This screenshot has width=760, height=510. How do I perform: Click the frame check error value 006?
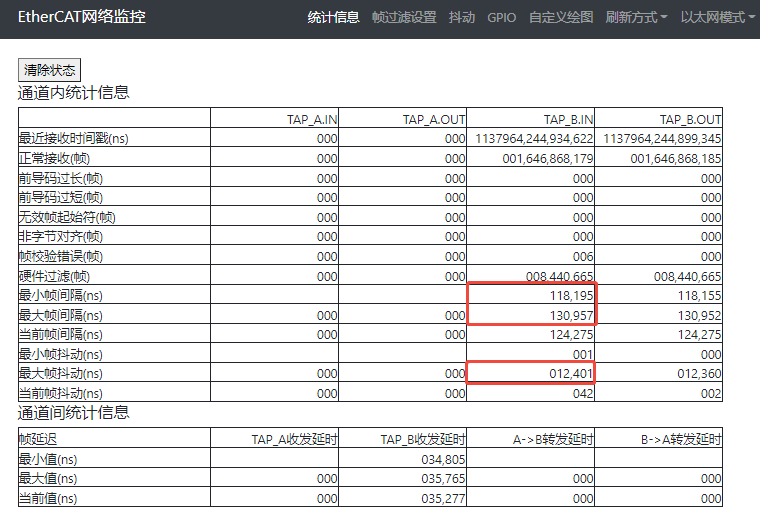pos(583,256)
